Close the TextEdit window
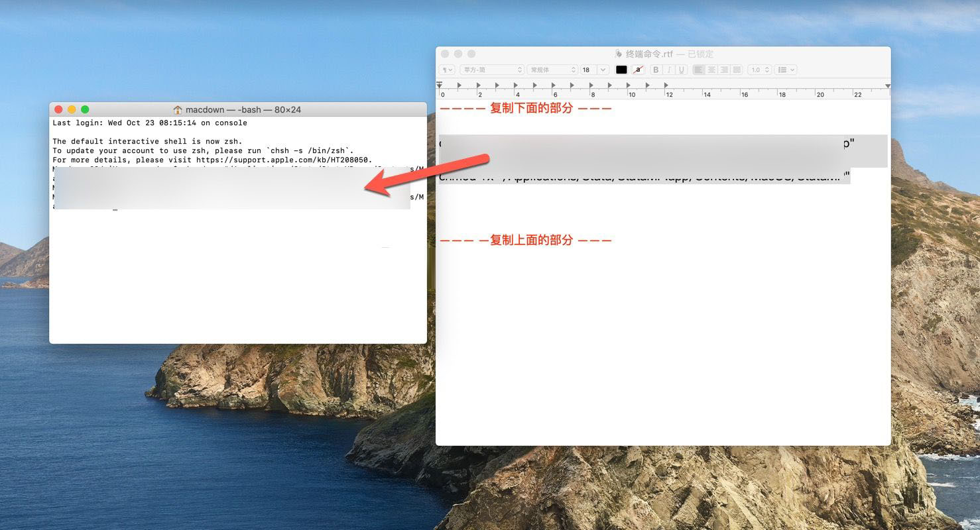This screenshot has width=980, height=530. tap(445, 54)
